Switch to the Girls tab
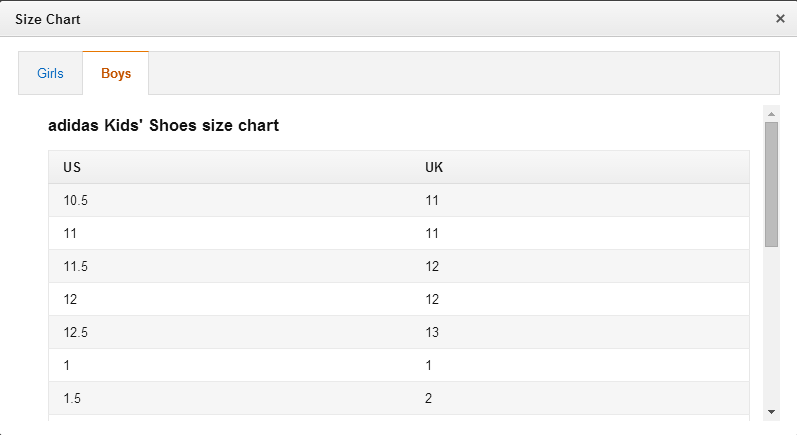797x435 pixels. (x=50, y=73)
